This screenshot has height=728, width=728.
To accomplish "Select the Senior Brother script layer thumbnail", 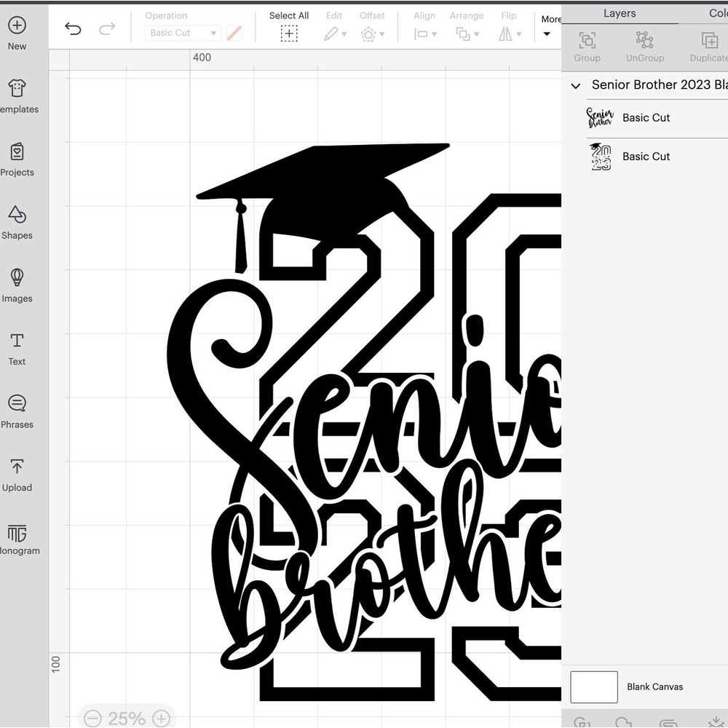I will point(600,118).
